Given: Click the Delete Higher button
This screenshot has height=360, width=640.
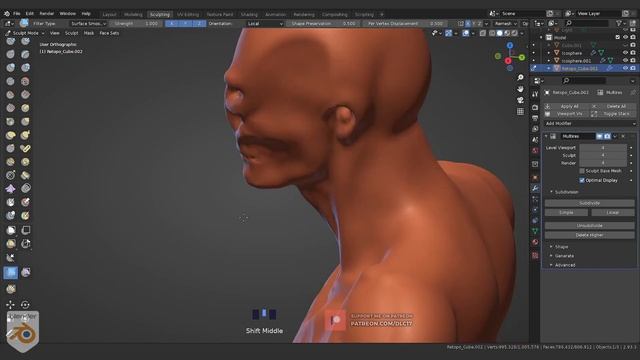Looking at the screenshot, I should [x=589, y=235].
